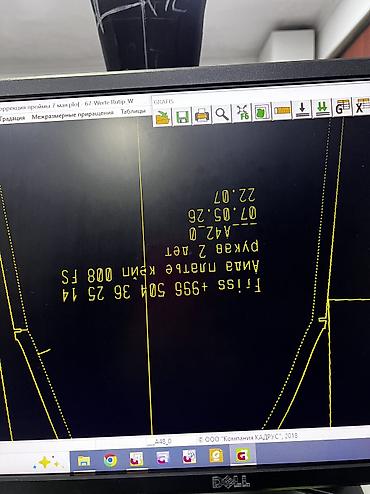Click the green floppy disk save icon
Viewport: 370px width, 494px height.
click(182, 116)
